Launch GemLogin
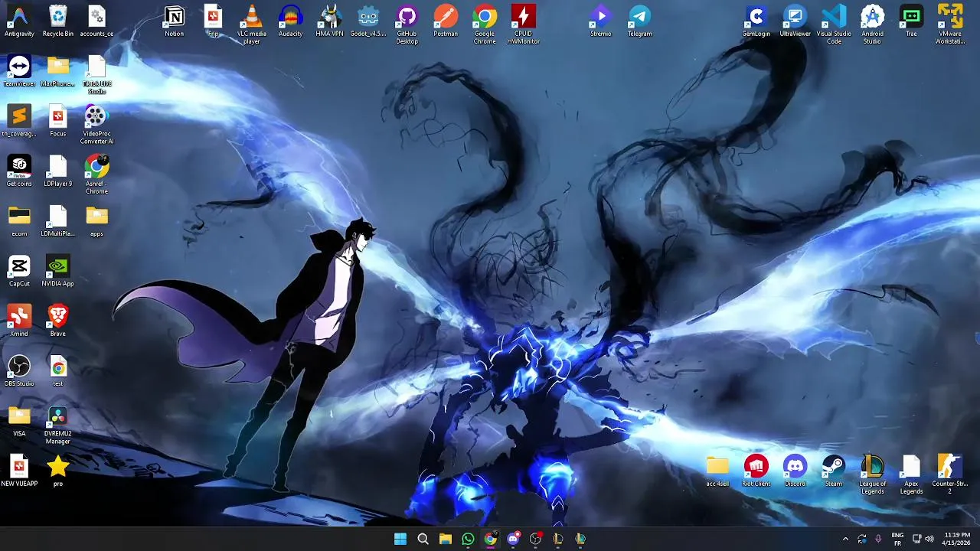The image size is (980, 551). point(756,21)
